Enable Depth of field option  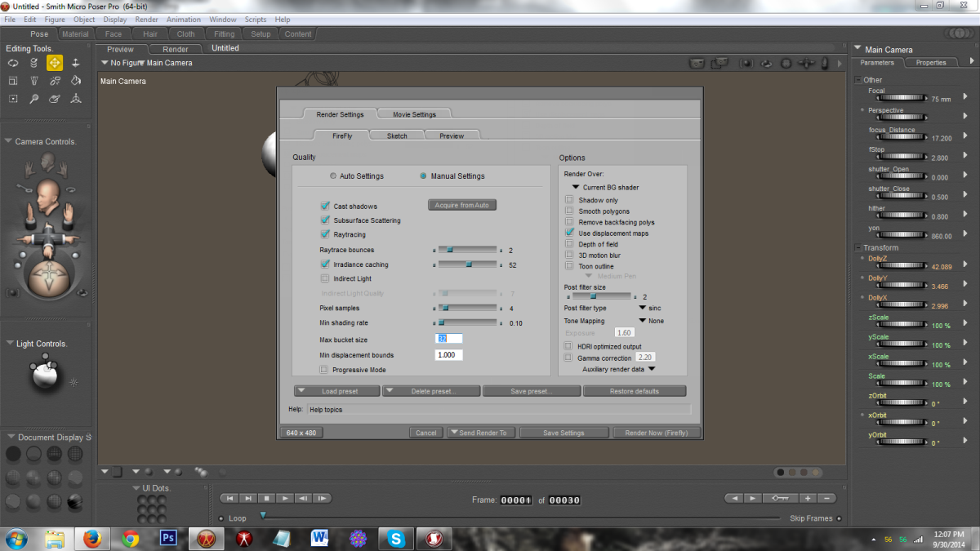pyautogui.click(x=570, y=244)
